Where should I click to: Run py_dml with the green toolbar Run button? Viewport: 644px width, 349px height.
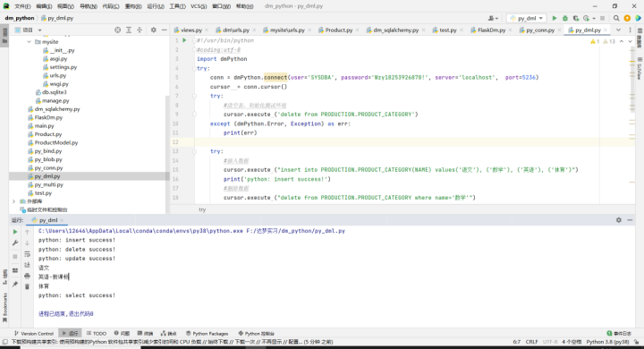coord(555,18)
